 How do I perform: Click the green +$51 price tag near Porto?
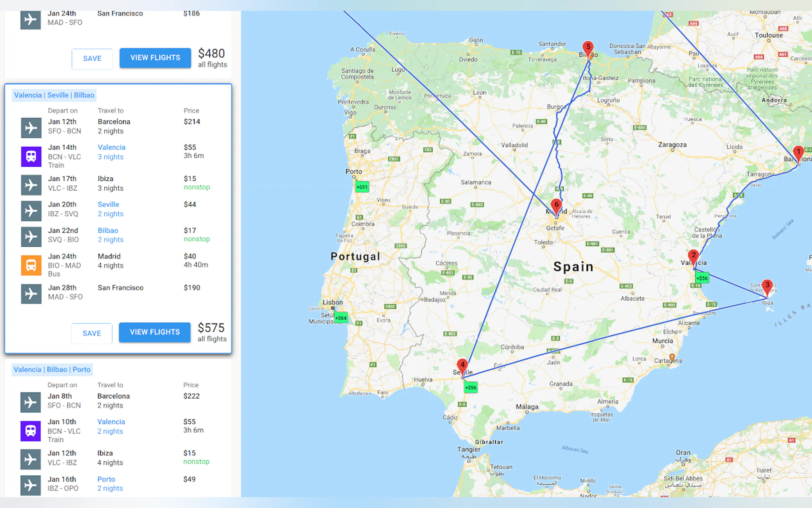(362, 187)
